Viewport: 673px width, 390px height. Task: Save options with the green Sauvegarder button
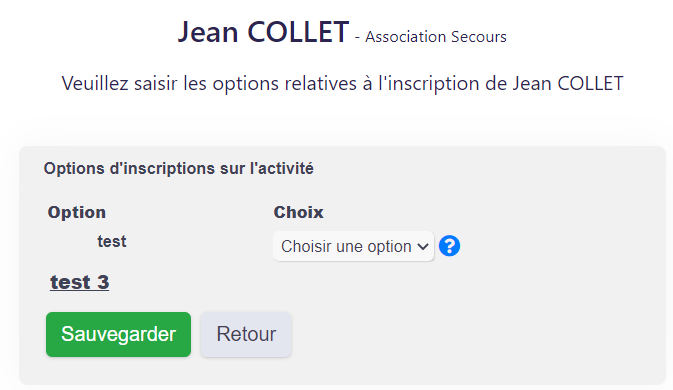click(118, 334)
